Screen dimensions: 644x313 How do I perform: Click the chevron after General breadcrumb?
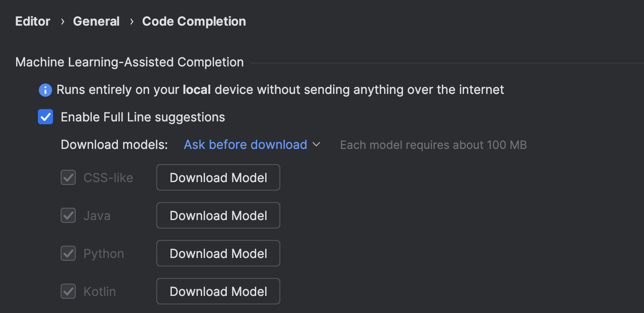[x=132, y=22]
